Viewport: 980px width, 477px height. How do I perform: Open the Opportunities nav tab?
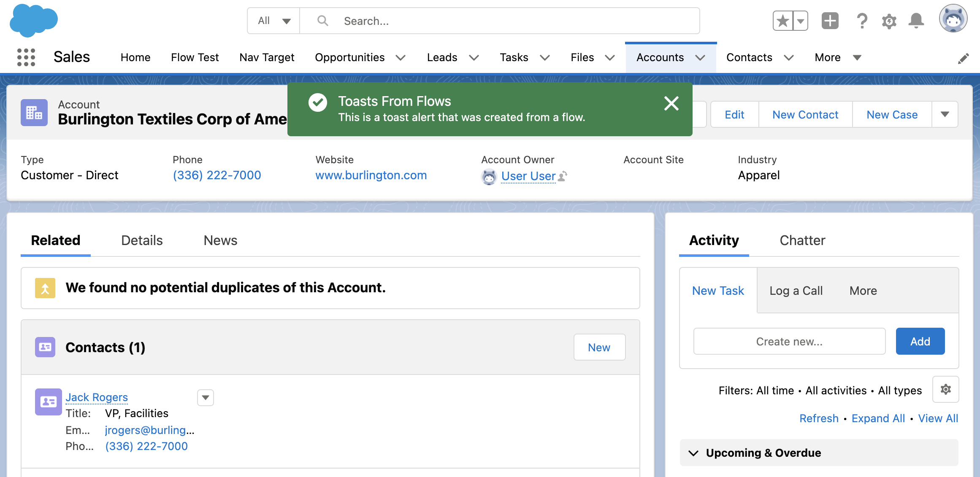(350, 57)
